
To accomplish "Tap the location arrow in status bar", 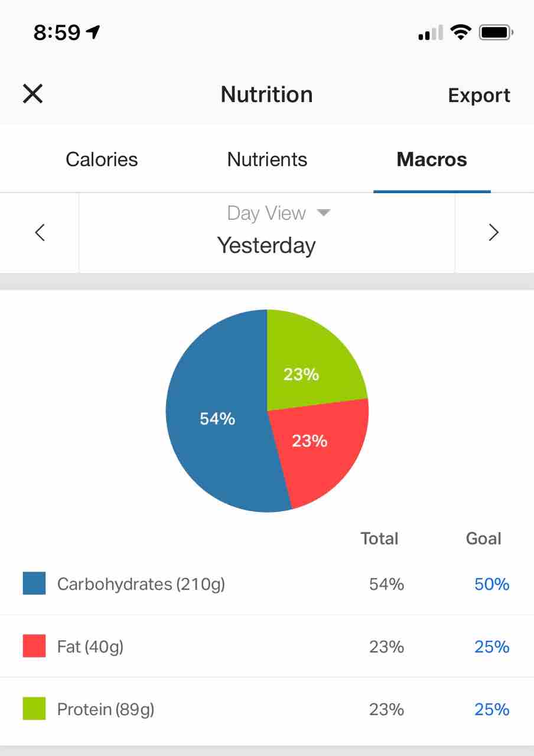I will point(93,32).
